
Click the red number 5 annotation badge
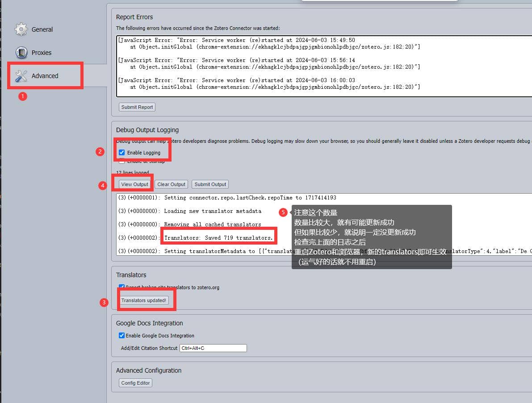[x=283, y=212]
